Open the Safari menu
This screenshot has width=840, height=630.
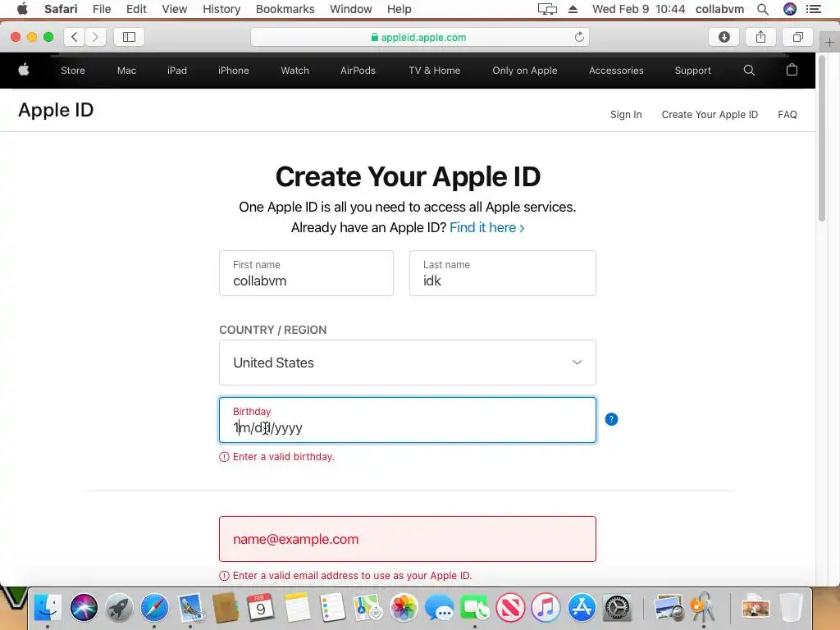(x=61, y=9)
